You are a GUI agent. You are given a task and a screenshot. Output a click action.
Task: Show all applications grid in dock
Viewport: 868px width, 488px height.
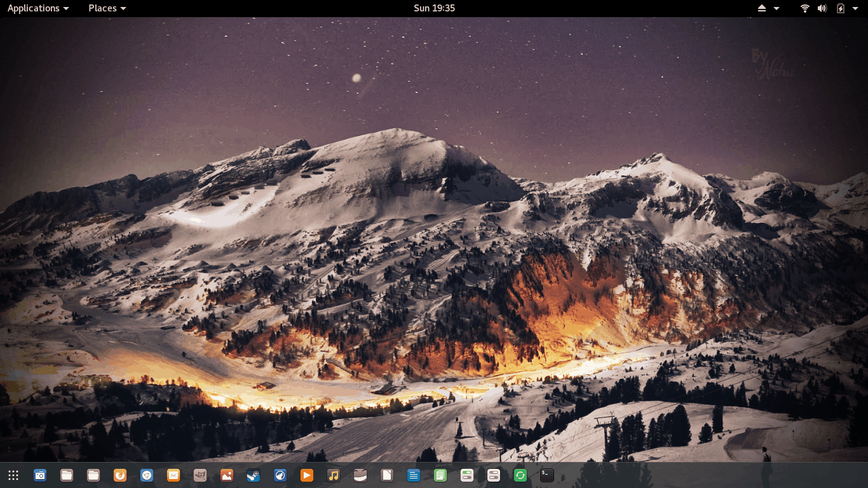(x=13, y=475)
